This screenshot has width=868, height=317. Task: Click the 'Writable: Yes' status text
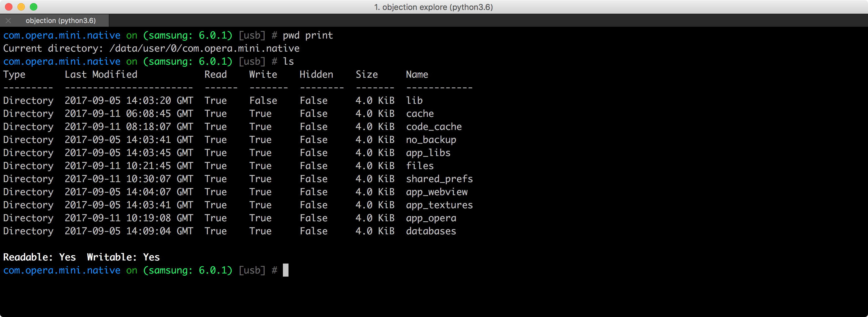(123, 257)
